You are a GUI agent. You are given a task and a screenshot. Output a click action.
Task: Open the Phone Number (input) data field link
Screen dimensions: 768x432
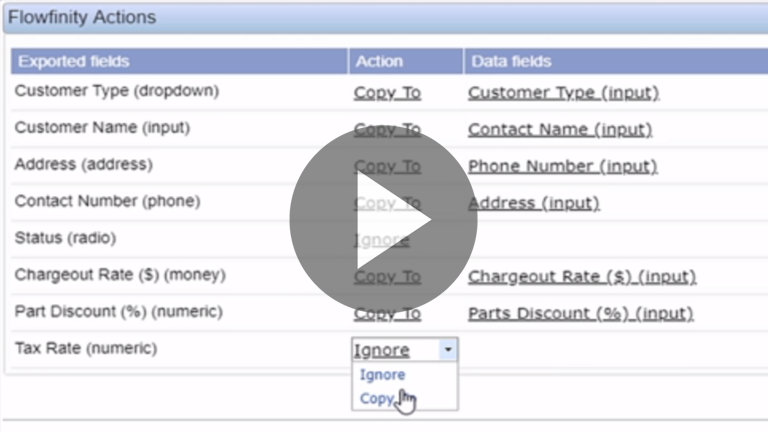point(562,166)
